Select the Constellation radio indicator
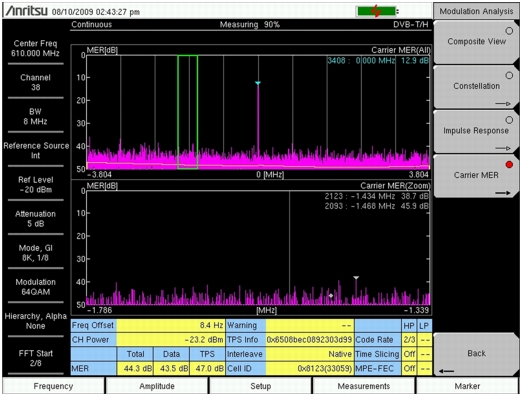The image size is (521, 395). 509,75
